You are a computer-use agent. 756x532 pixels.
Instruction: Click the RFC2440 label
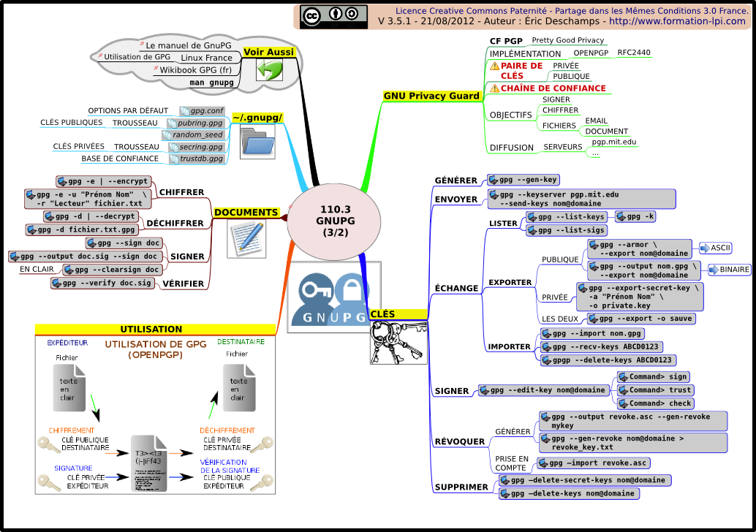point(634,53)
